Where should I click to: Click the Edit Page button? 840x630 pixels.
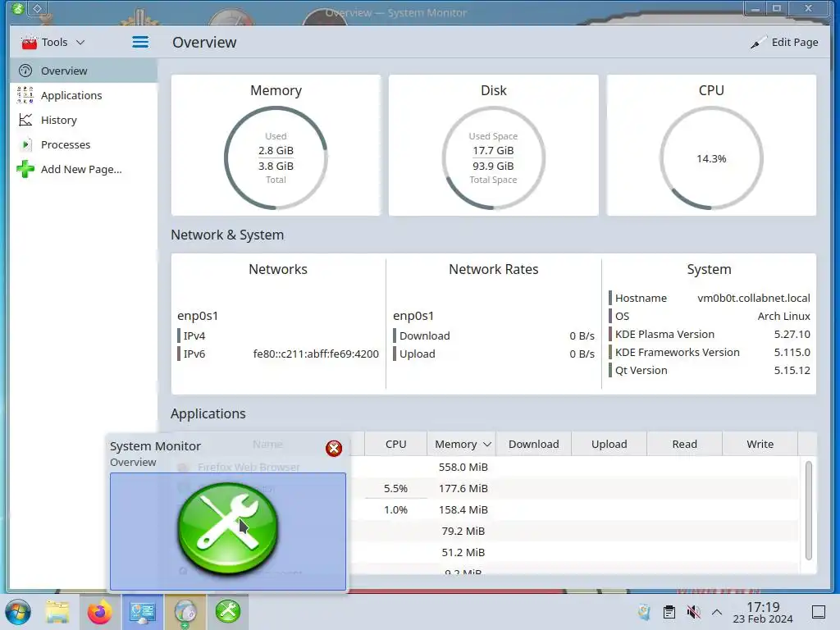click(x=784, y=42)
